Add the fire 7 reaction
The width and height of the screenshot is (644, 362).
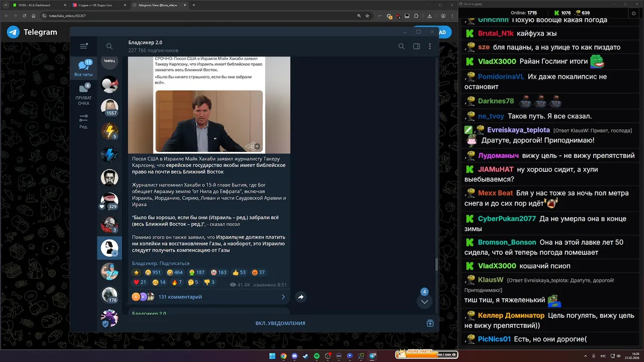(177, 282)
